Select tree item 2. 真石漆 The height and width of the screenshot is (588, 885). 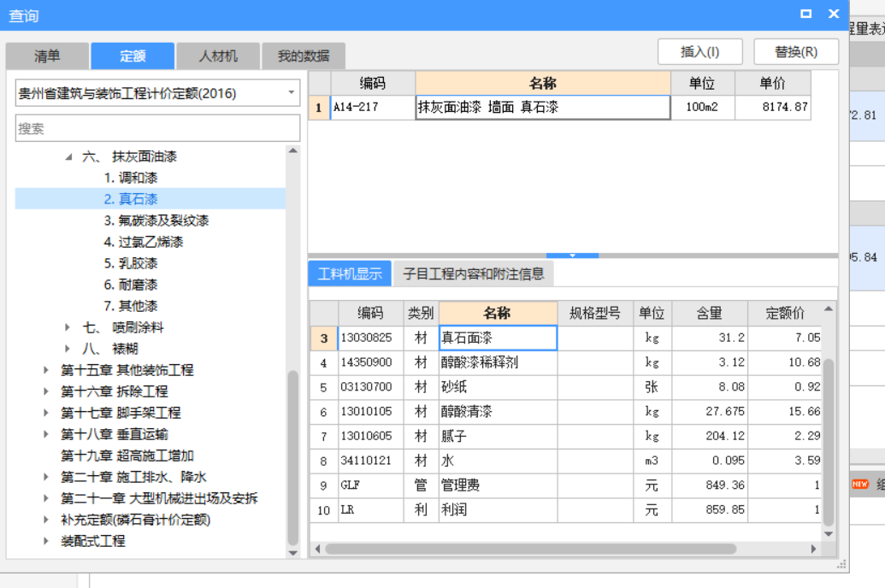pos(131,199)
